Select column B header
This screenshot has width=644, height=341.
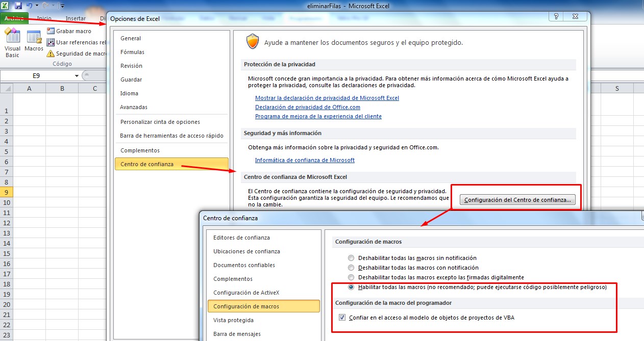(62, 89)
